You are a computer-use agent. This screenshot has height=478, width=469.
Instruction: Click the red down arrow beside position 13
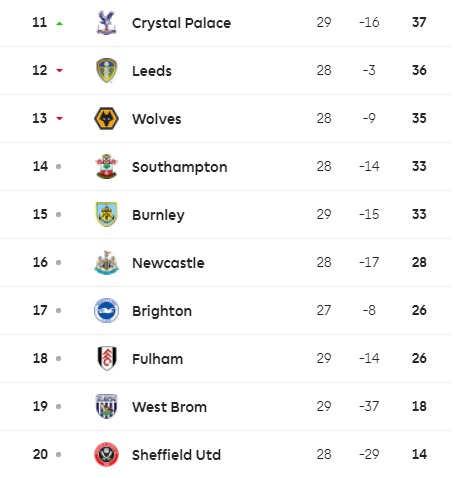pos(59,118)
